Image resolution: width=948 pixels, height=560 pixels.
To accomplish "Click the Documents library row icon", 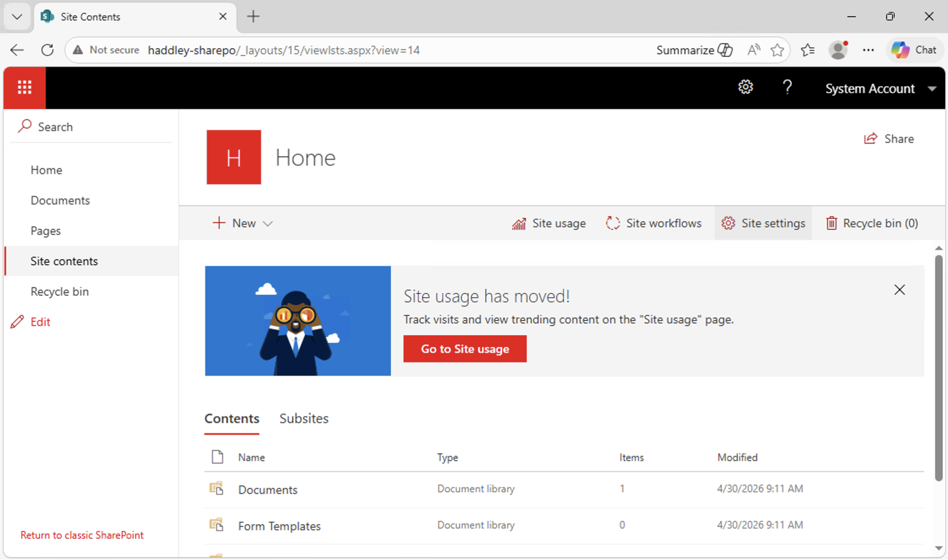I will click(216, 489).
